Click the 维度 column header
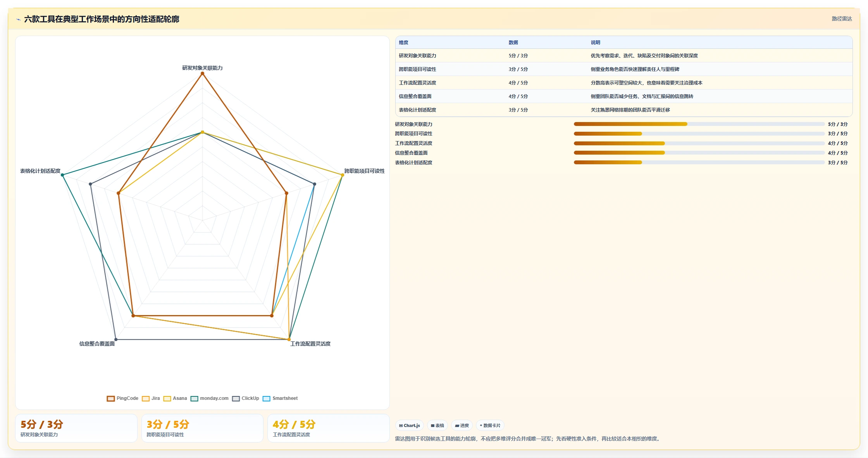The width and height of the screenshot is (868, 458). coord(403,43)
